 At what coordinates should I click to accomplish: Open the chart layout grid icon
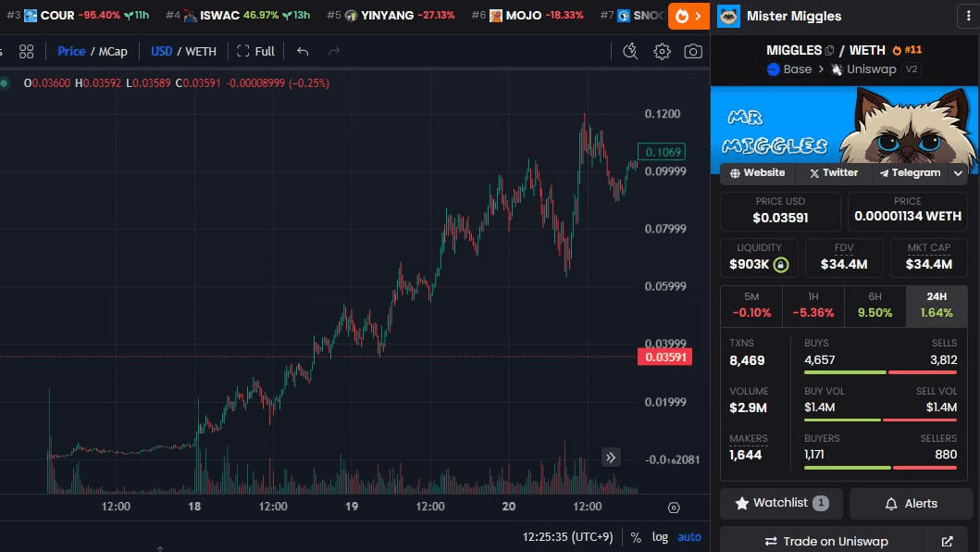click(x=26, y=51)
